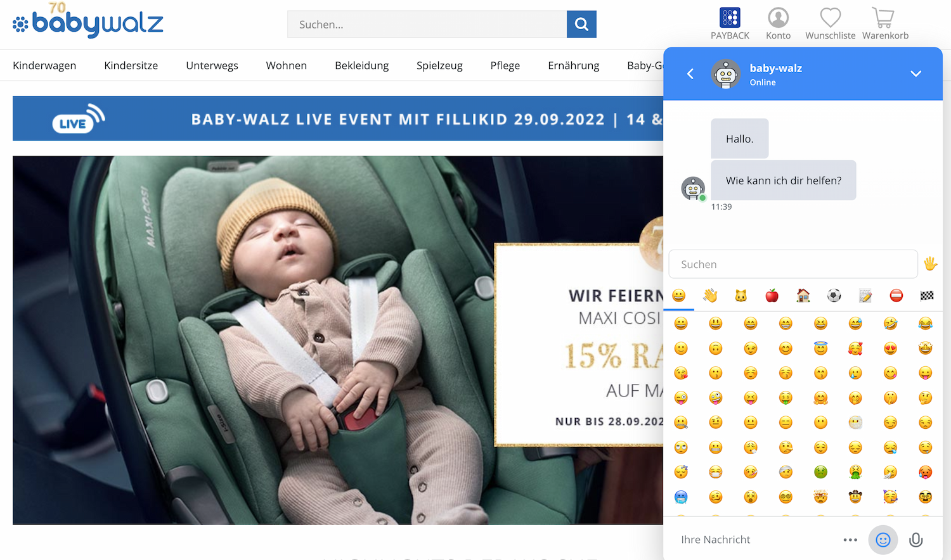Open the Wohnen menu
This screenshot has height=560, width=951.
click(x=287, y=65)
